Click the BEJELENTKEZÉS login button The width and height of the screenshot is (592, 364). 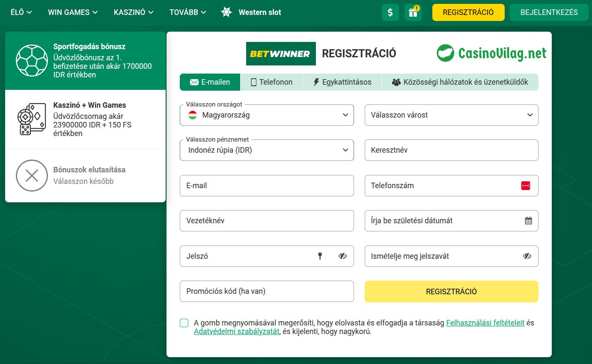click(x=549, y=12)
